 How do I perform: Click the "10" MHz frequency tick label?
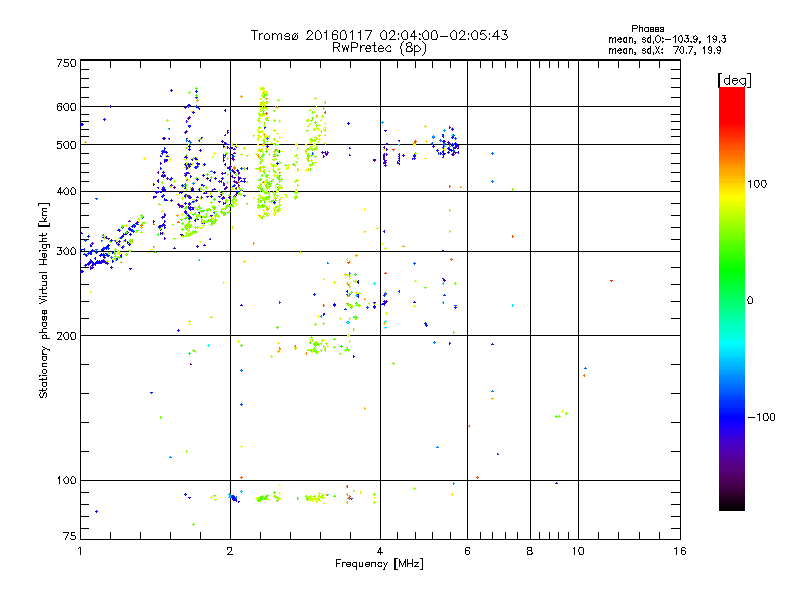(578, 551)
